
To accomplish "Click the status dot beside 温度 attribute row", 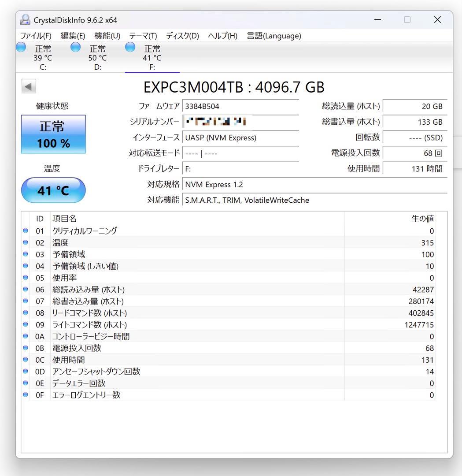I will click(25, 242).
